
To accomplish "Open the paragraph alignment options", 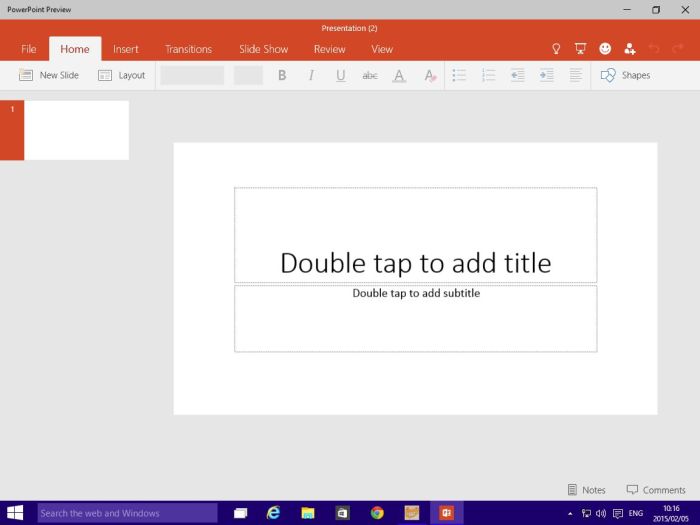I will pos(576,75).
